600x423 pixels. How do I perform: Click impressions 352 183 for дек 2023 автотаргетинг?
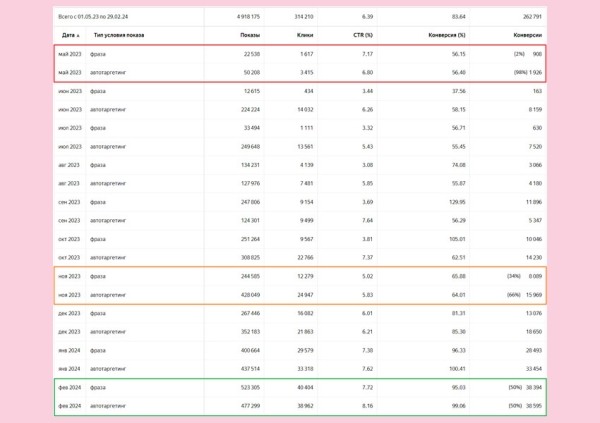(x=250, y=332)
